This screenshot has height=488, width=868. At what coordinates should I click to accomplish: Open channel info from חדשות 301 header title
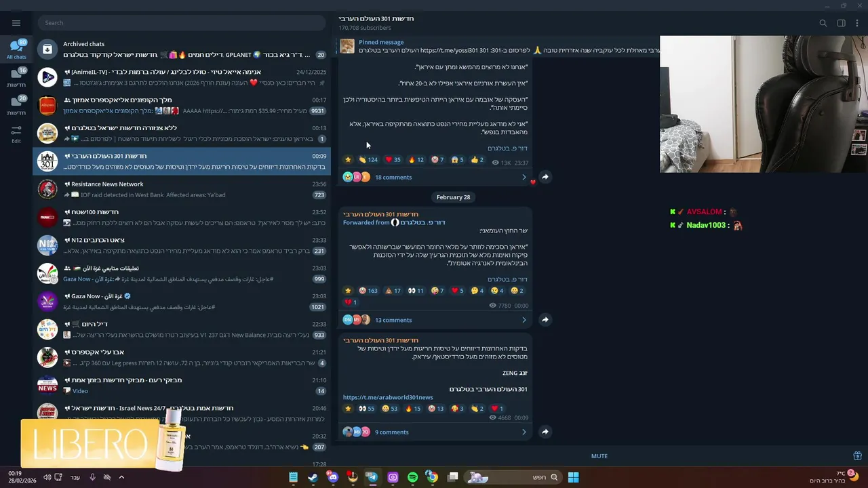[x=376, y=18]
